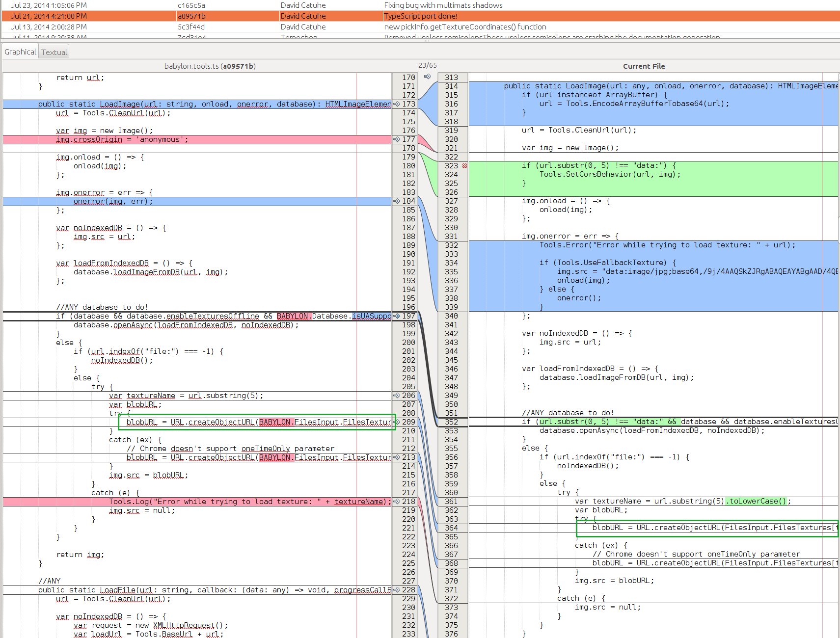
Task: Click '//ANY database to do!' comment in left pane
Action: pos(102,307)
